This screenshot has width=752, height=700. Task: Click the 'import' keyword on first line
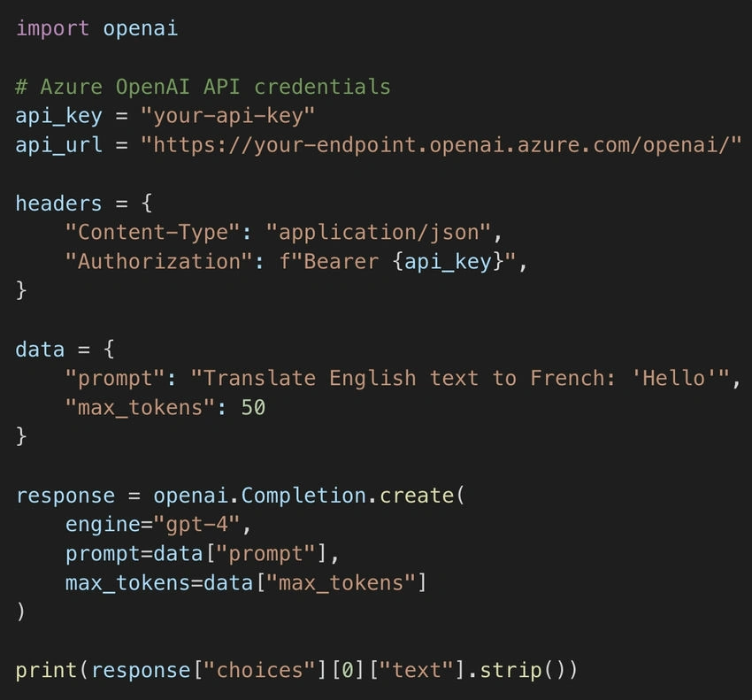[x=52, y=29]
